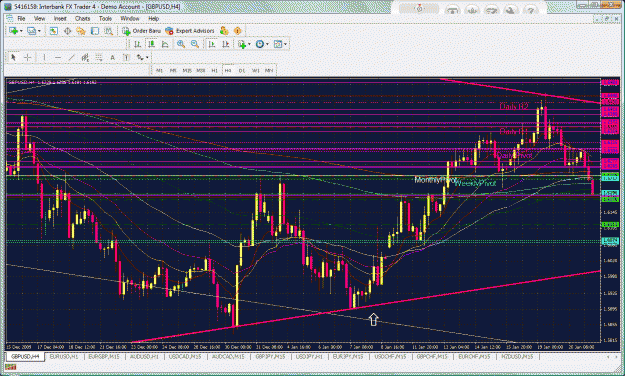
Task: Expand the Templates dropdown arrow
Action: [285, 44]
